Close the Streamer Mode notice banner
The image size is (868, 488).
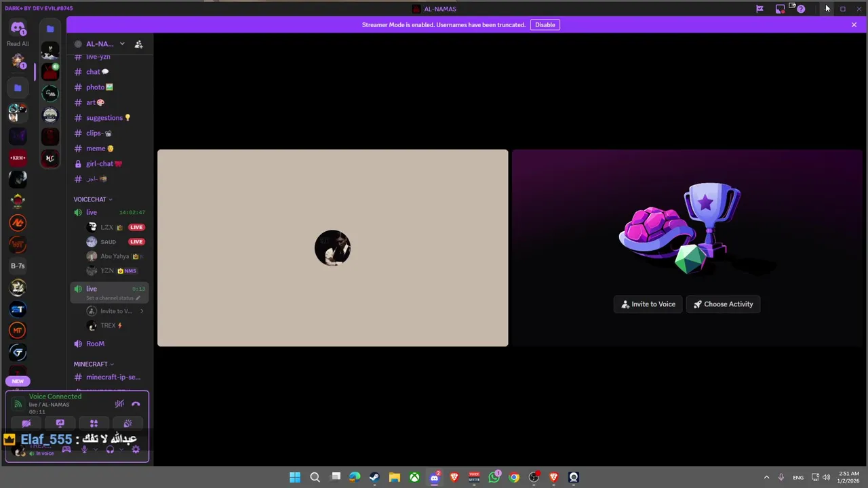tap(854, 24)
